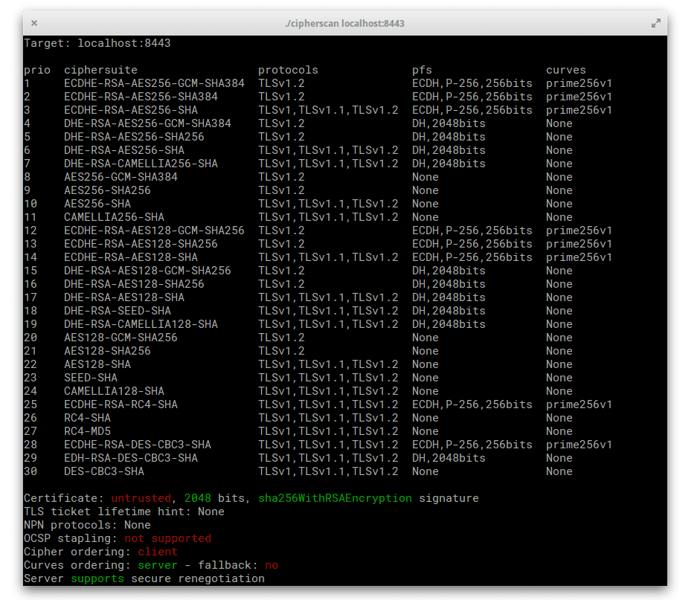Click ECDHE-RSA-RC4-SHA entry
Image resolution: width=700 pixels, height=600 pixels.
(x=121, y=404)
